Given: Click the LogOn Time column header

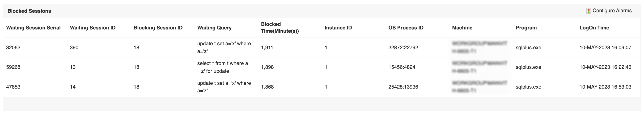Looking at the screenshot, I should 594,28.
